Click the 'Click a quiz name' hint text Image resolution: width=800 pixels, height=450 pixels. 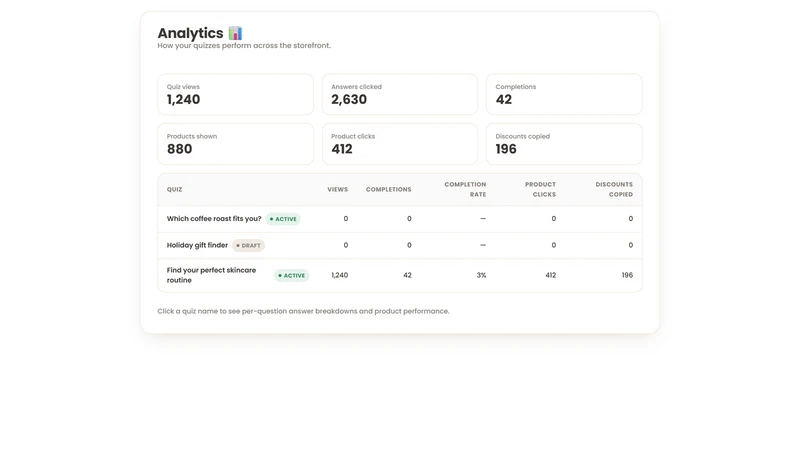point(303,311)
